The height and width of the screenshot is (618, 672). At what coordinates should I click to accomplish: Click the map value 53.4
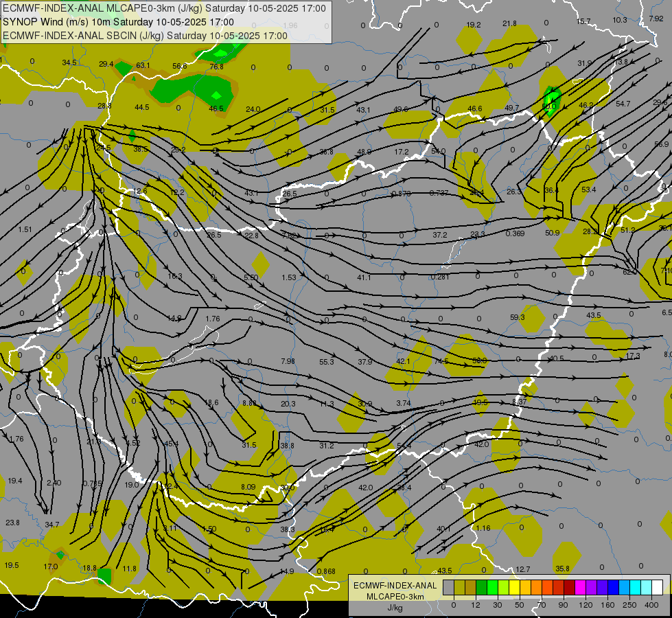(589, 189)
